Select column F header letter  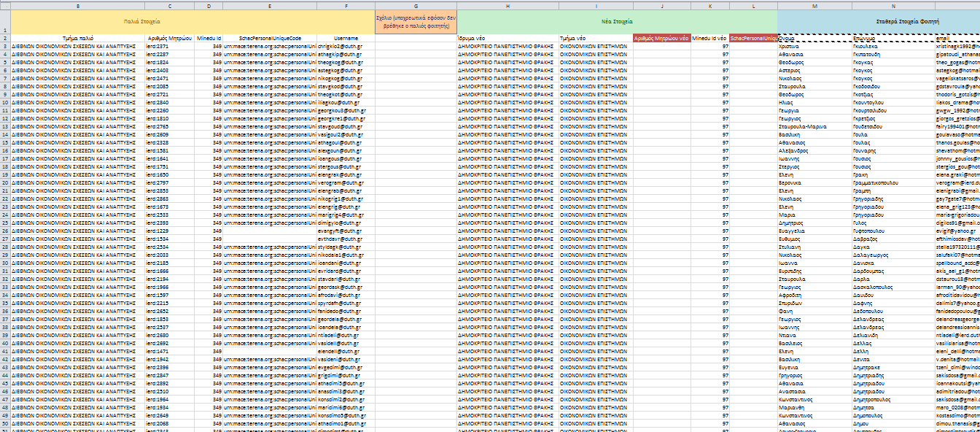pyautogui.click(x=346, y=5)
